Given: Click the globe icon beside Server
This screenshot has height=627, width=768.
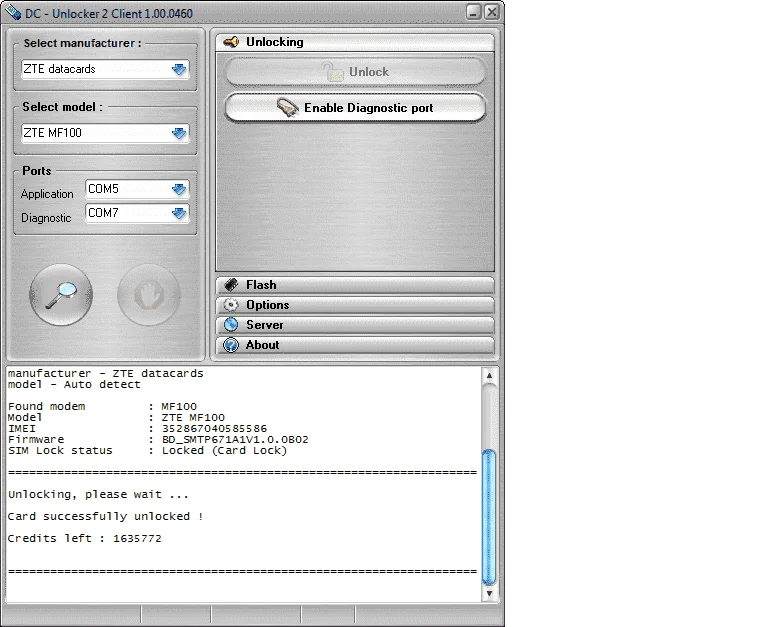Looking at the screenshot, I should tap(231, 325).
